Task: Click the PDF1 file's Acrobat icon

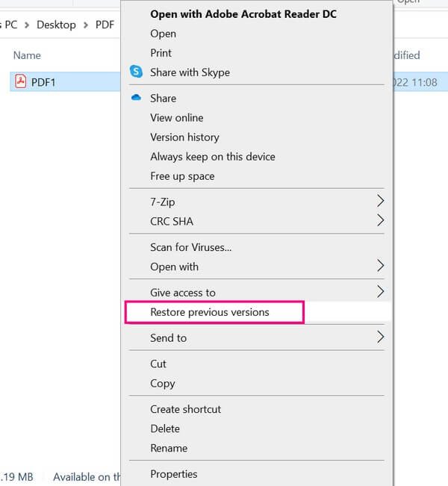Action: click(x=21, y=81)
